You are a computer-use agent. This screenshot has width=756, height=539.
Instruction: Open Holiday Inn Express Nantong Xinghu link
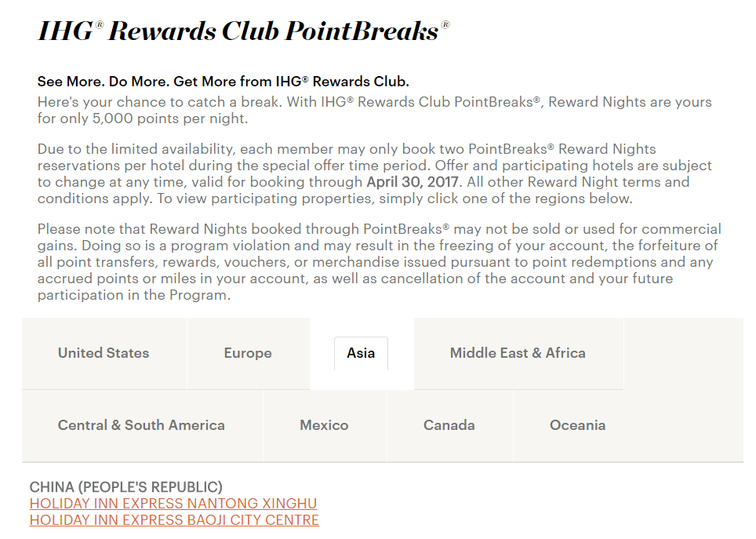[x=173, y=504]
